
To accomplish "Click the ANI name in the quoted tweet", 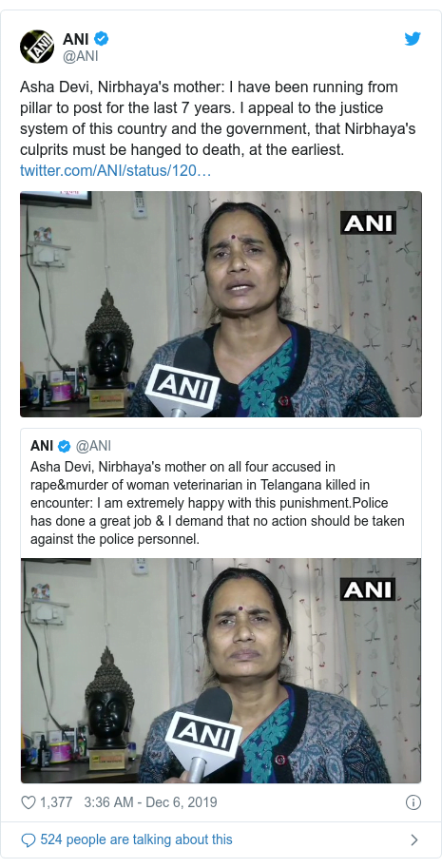I will pos(42,446).
